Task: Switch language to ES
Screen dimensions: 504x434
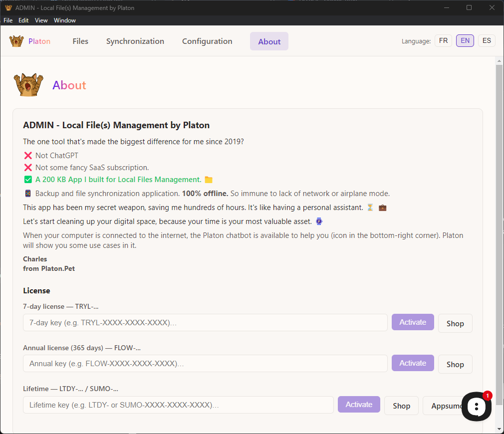Action: tap(487, 41)
